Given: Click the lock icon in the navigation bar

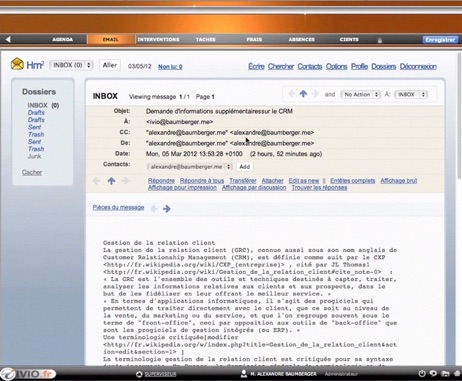Looking at the screenshot, I should tap(380, 40).
